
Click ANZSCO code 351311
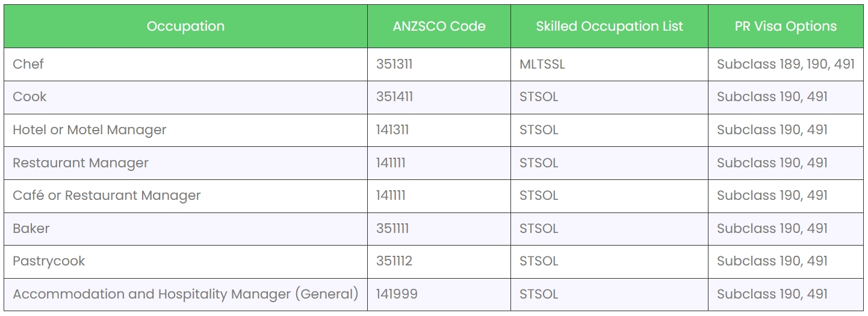394,64
